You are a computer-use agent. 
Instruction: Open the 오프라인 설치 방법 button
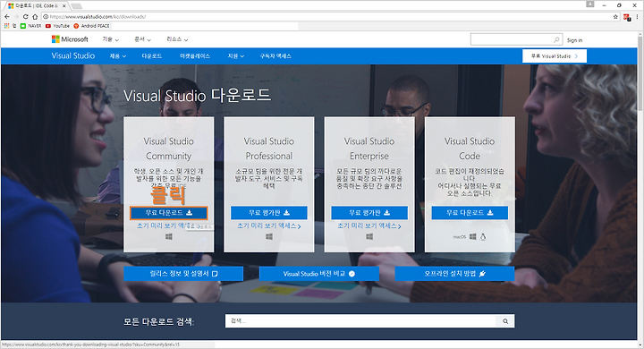[454, 274]
